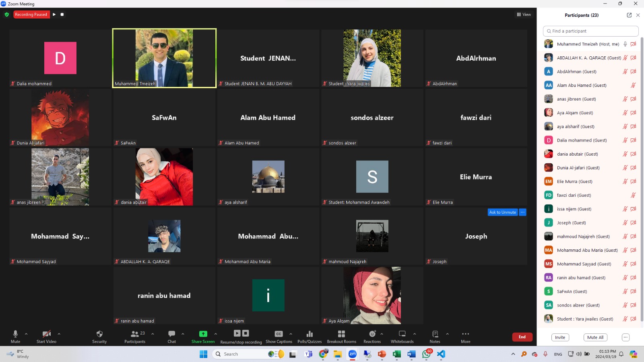Viewport: 644px width, 362px height.
Task: Click Ask to Unmute on Joseph
Action: (x=502, y=212)
